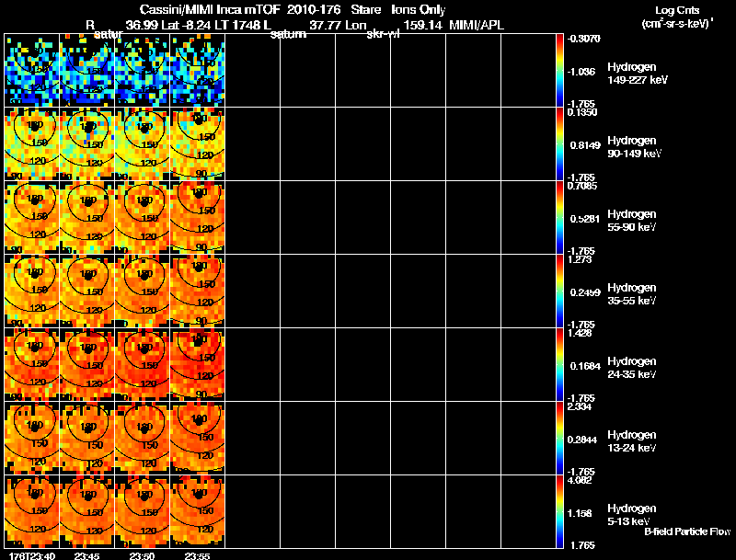736x560 pixels.
Task: Click the 149-227 keV Hydrogen panel at 23:40
Action: coord(32,71)
